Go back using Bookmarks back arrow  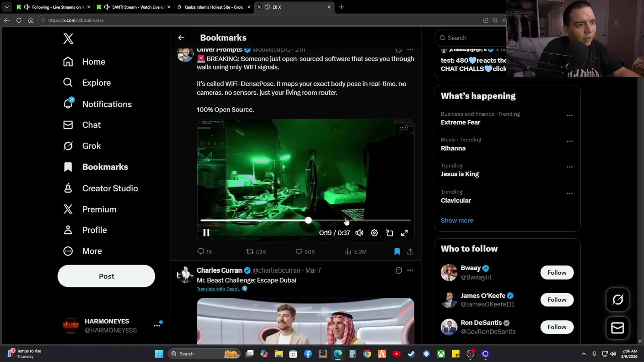coord(181,38)
